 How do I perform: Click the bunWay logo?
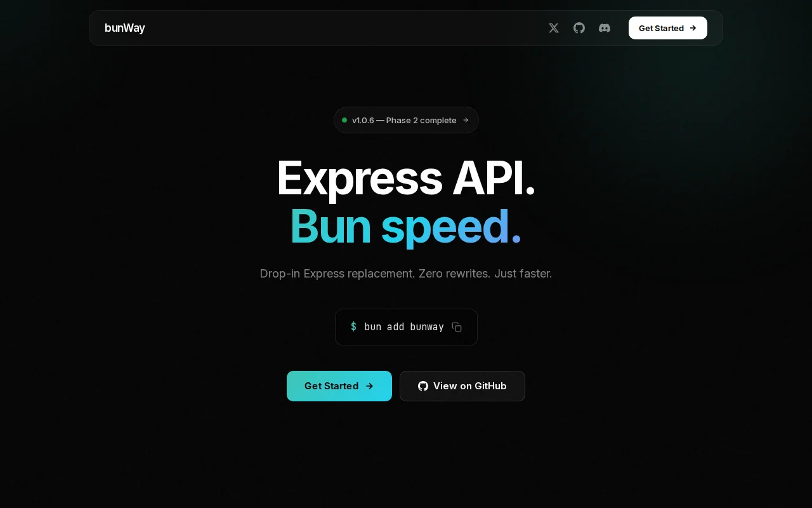[x=125, y=28]
